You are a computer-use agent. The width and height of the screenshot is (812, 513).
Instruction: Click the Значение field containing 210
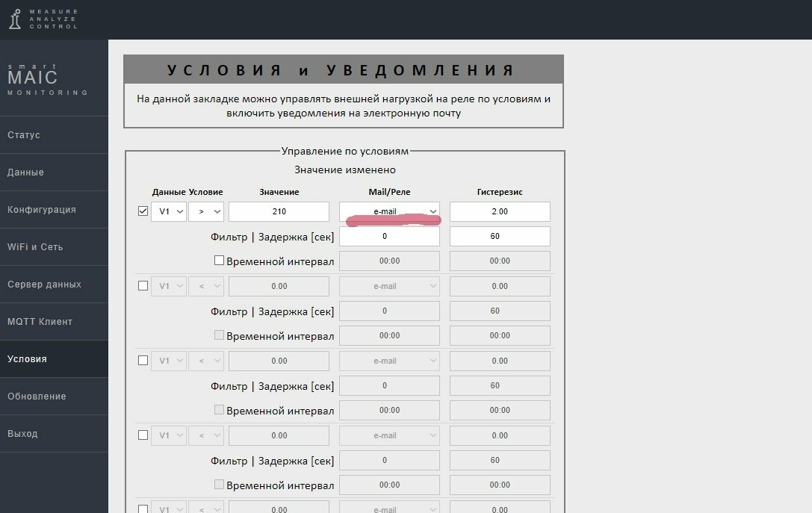(x=279, y=211)
